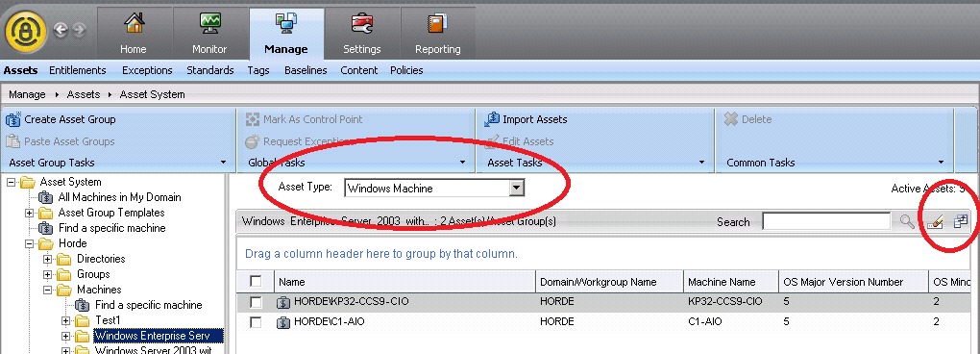Select Find a specific machine under Asset System
Viewport: 980px width, 354px height.
(x=111, y=228)
